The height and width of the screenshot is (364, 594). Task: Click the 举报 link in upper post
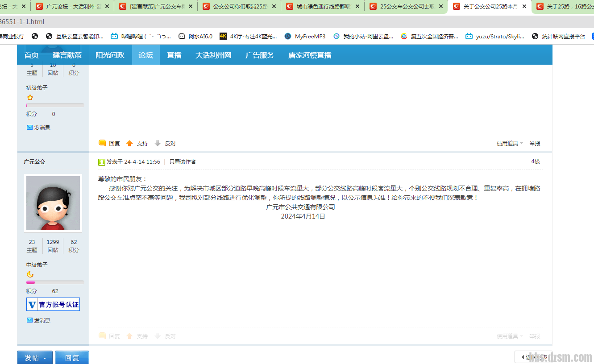tap(535, 144)
